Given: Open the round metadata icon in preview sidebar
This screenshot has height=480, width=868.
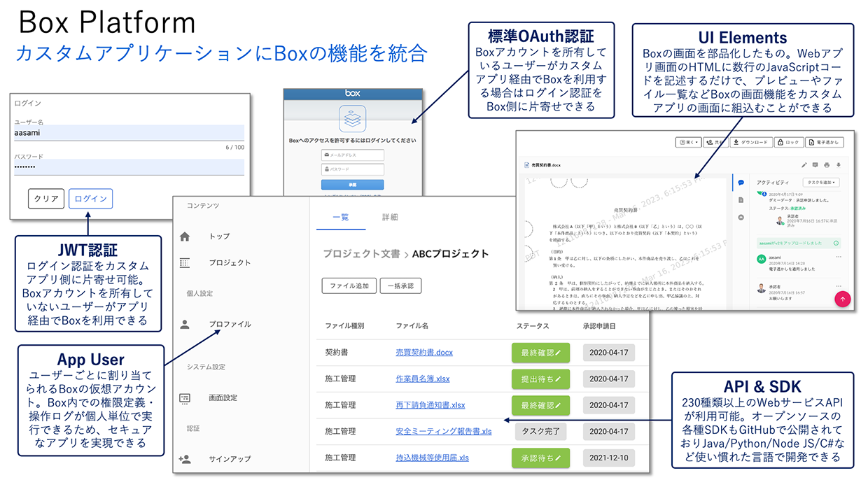Looking at the screenshot, I should (x=741, y=218).
